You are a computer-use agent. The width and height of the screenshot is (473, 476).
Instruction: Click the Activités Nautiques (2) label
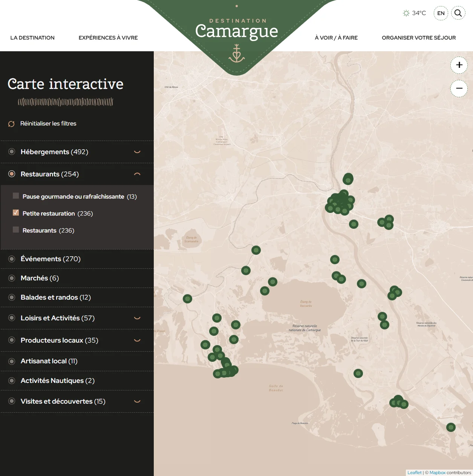pyautogui.click(x=58, y=381)
